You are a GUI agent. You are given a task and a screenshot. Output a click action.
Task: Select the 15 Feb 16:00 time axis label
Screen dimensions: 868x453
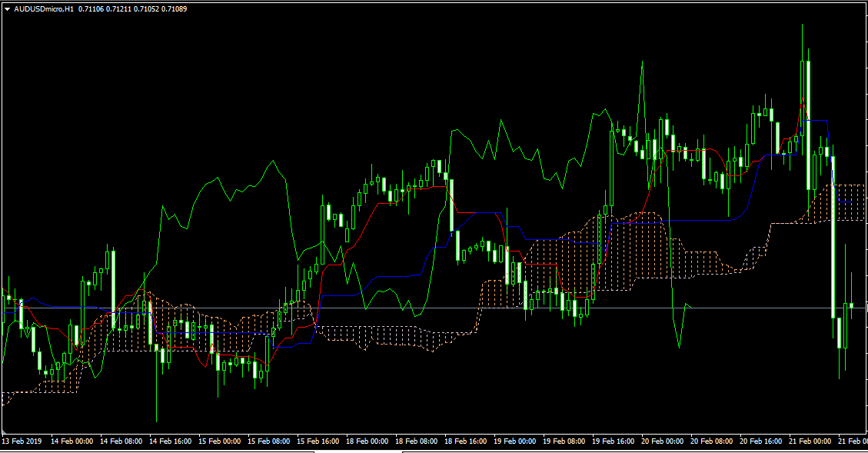click(318, 441)
